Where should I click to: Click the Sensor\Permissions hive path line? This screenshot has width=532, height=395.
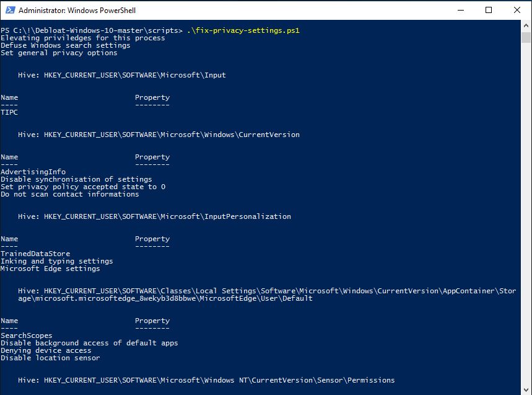point(206,380)
